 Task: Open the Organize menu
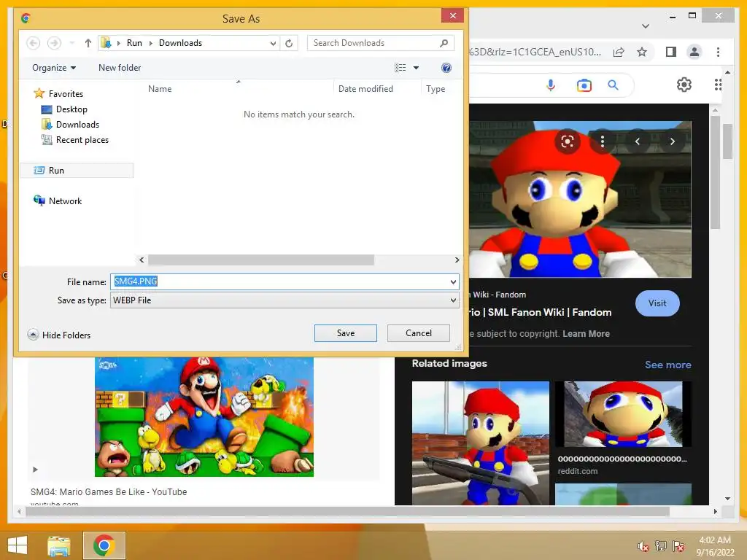pos(54,68)
